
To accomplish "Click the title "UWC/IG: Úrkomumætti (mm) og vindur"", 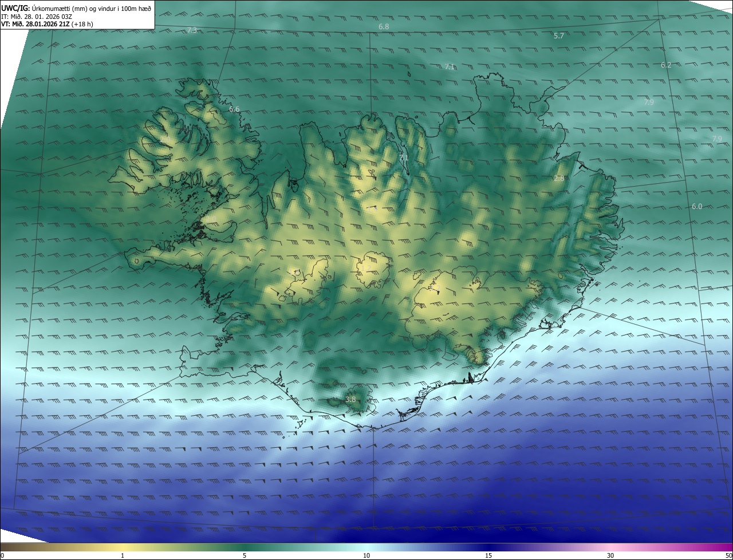I will pyautogui.click(x=76, y=8).
